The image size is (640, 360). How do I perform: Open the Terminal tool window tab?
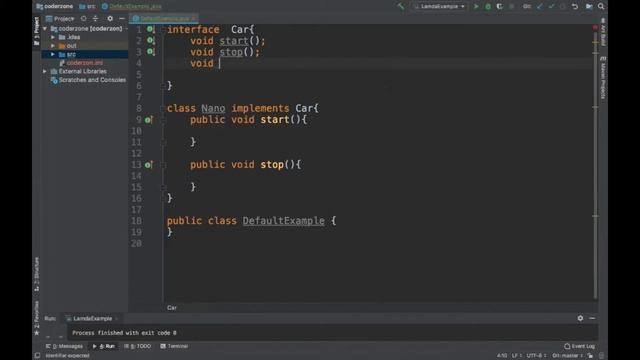coord(174,346)
